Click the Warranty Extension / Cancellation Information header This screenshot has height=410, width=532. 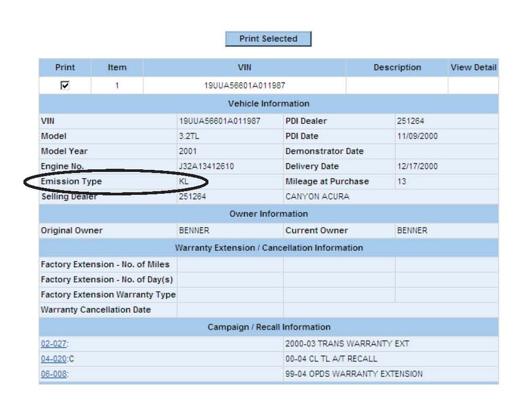point(268,248)
